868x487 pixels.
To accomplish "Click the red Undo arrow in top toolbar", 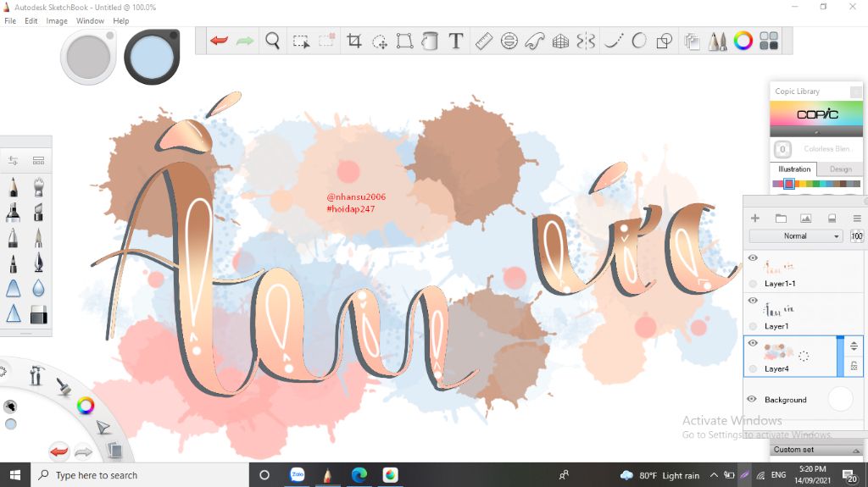I will tap(220, 41).
